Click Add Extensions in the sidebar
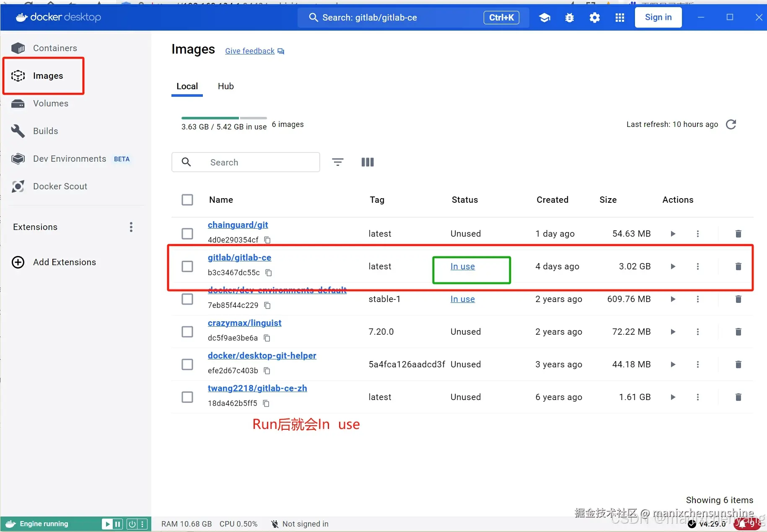The height and width of the screenshot is (532, 767). 54,262
